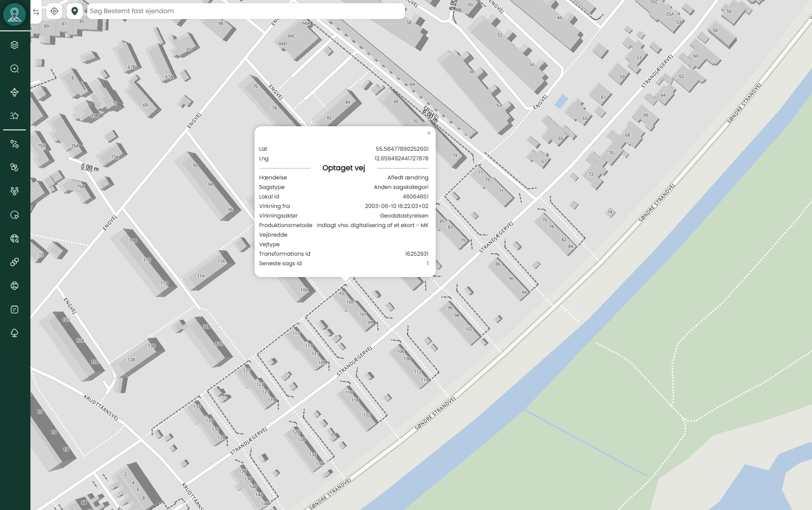
Task: Click the location pin search-type button
Action: [x=75, y=11]
